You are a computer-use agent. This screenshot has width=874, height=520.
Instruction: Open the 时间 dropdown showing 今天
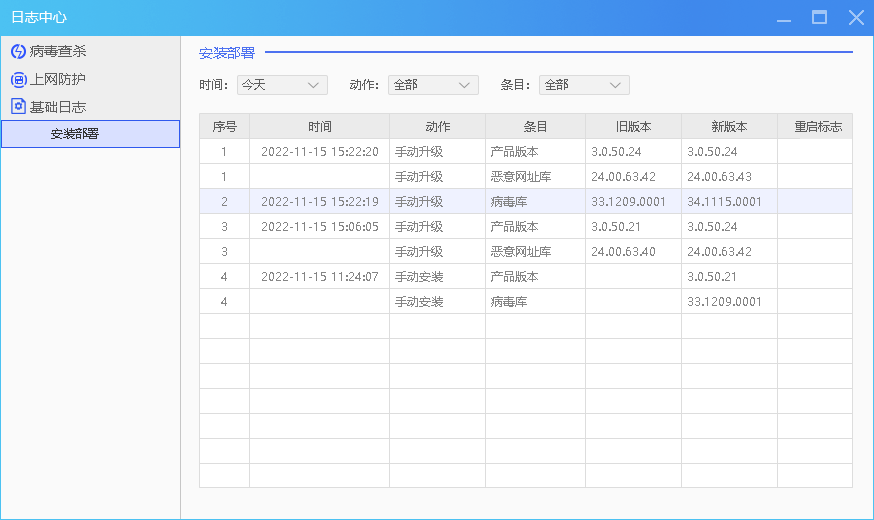[282, 85]
